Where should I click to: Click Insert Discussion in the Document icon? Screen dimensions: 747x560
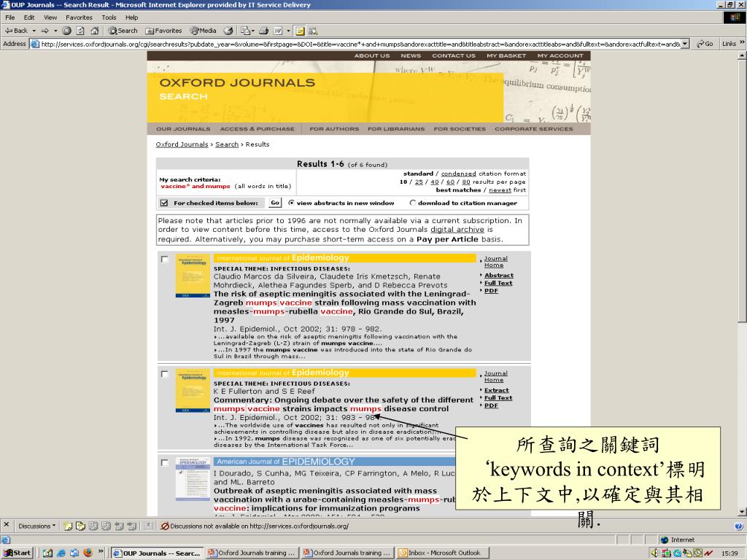point(68,526)
